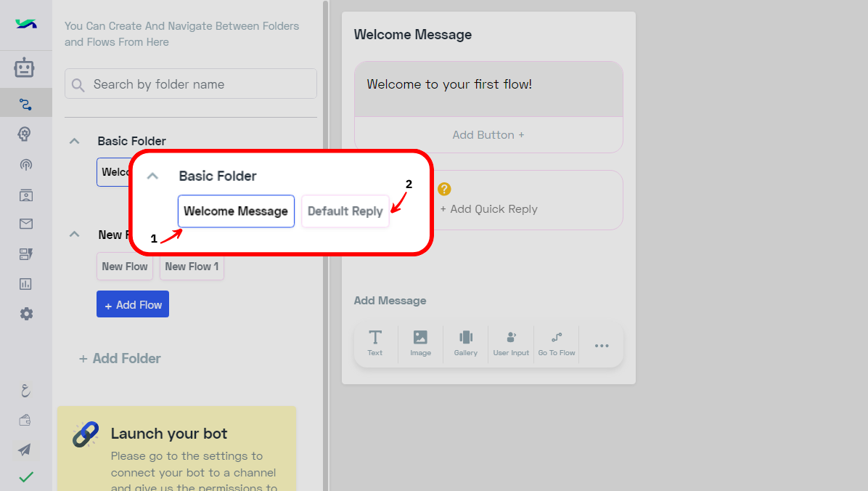Screen dimensions: 868x491
Task: Add a Go To Flow message
Action: pyautogui.click(x=557, y=343)
